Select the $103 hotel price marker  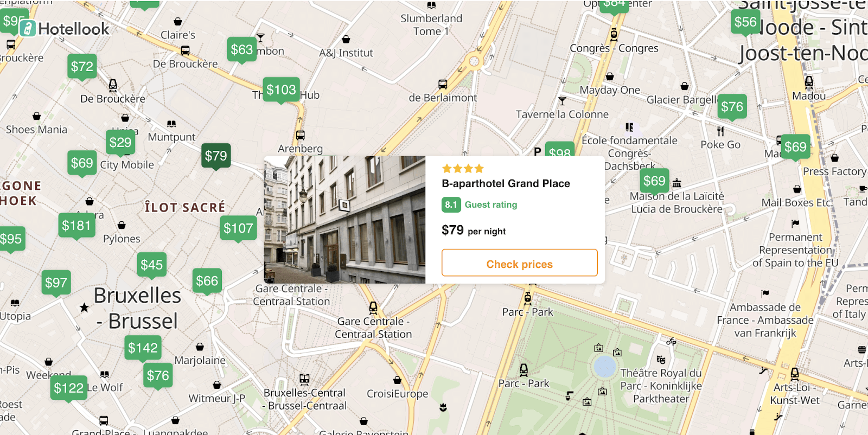[x=281, y=89]
